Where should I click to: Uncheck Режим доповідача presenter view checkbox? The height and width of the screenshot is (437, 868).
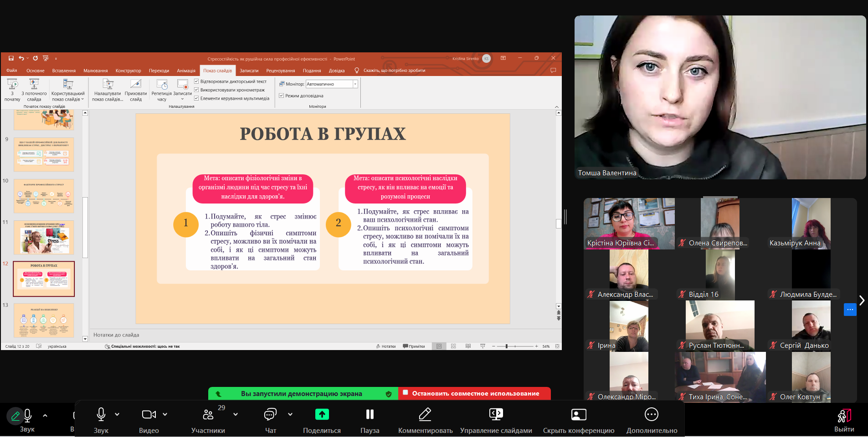click(x=282, y=96)
